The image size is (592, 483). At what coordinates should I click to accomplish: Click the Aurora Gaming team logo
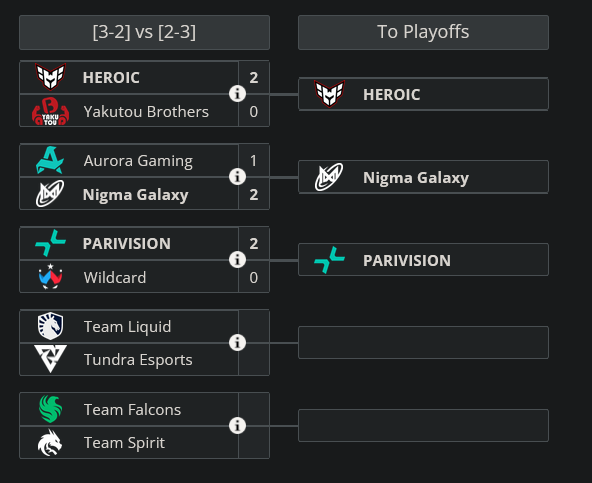tap(50, 160)
